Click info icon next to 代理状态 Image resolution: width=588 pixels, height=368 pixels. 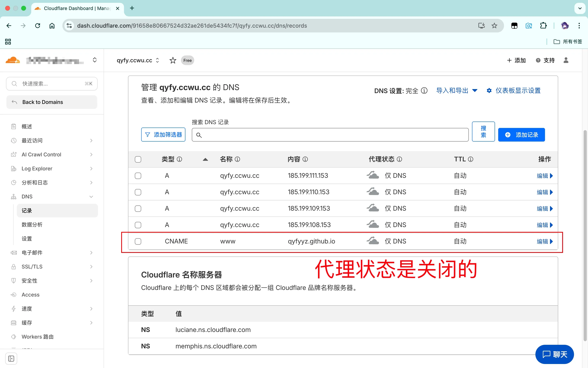(399, 159)
